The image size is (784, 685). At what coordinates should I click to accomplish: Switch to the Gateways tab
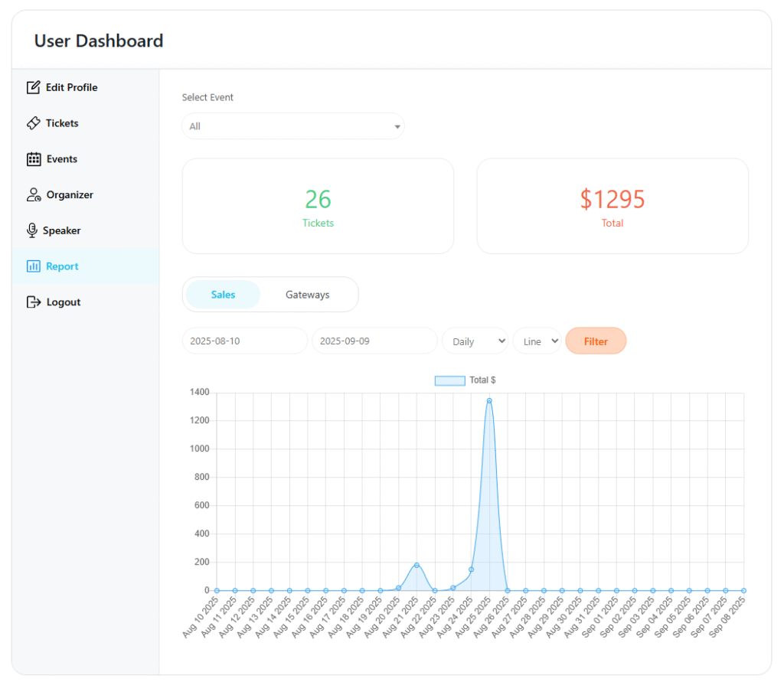click(307, 294)
